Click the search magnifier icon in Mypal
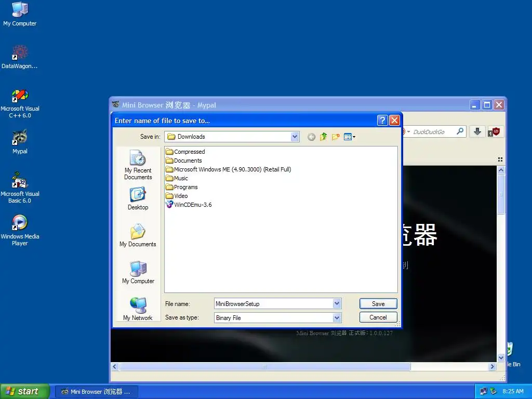The width and height of the screenshot is (532, 399). click(x=460, y=131)
